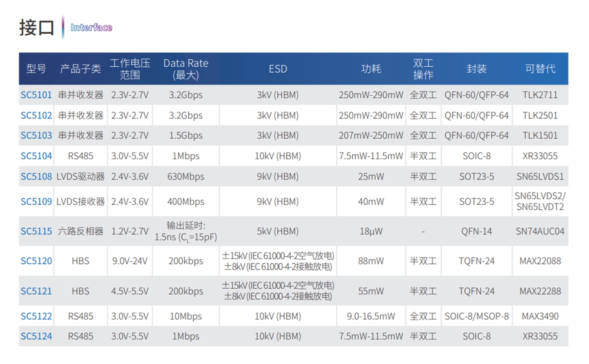The width and height of the screenshot is (589, 364).
Task: Select the SC5115 model link
Action: click(x=37, y=231)
